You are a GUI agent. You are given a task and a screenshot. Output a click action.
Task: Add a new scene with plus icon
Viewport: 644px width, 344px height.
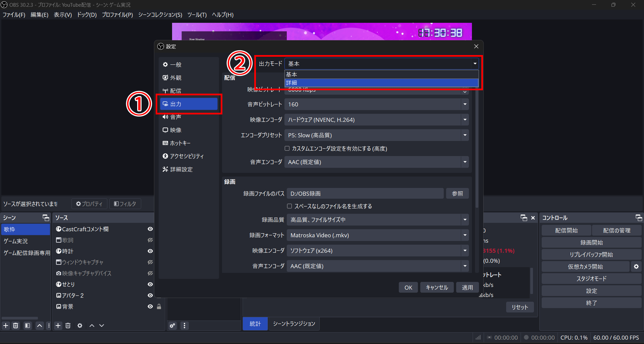coord(6,326)
